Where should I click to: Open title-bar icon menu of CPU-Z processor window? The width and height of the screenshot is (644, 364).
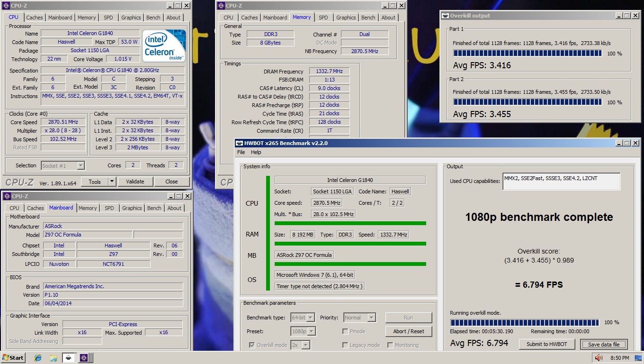point(7,6)
